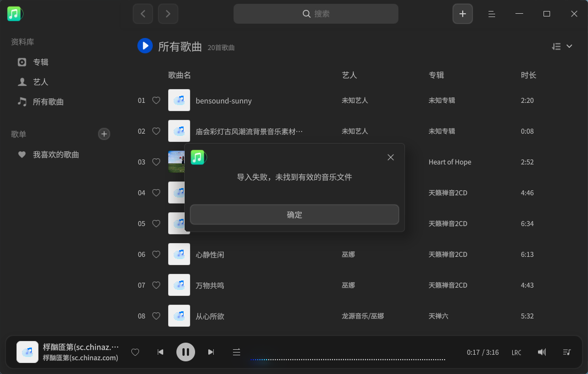Open the main menu hamburger icon
Screen dimensions: 588x374
(x=492, y=14)
